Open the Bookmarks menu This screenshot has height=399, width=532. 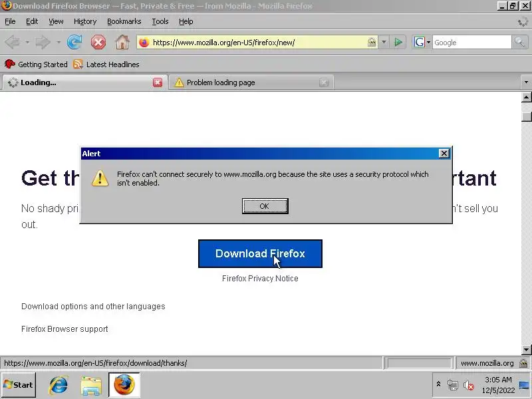click(x=124, y=21)
